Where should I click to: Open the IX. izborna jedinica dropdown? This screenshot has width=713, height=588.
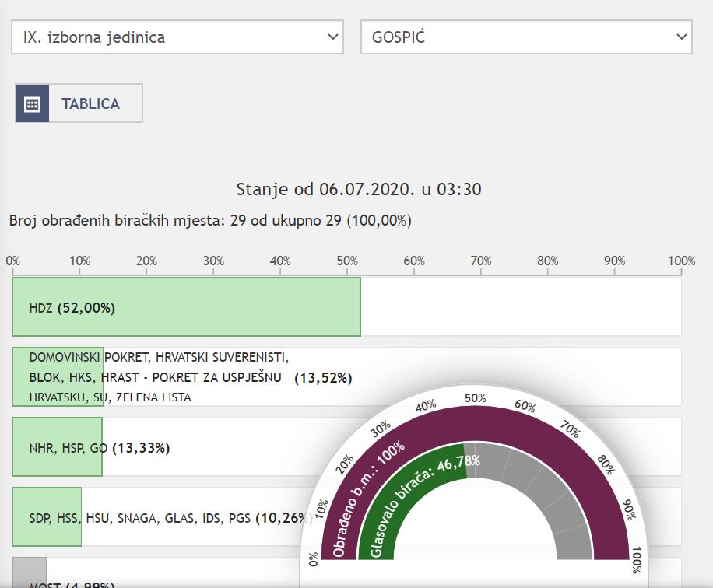click(x=177, y=37)
